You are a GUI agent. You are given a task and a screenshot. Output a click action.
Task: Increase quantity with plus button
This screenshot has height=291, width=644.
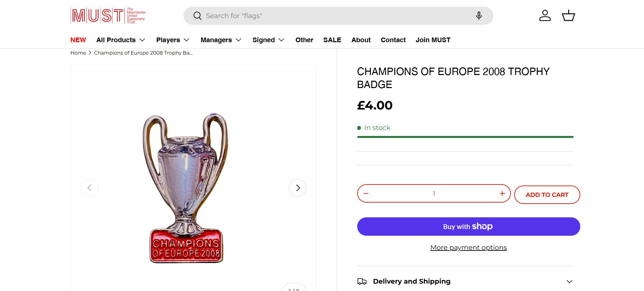[x=502, y=194]
